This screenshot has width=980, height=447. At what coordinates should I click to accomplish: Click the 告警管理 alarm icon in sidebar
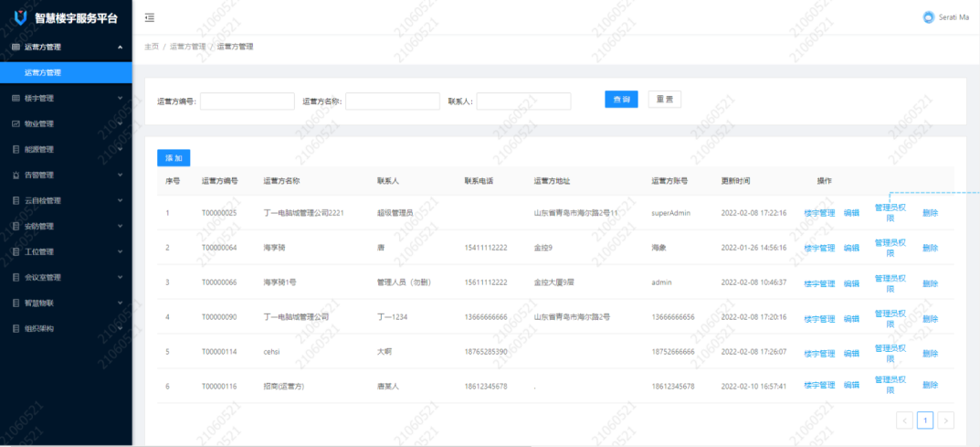(x=16, y=175)
